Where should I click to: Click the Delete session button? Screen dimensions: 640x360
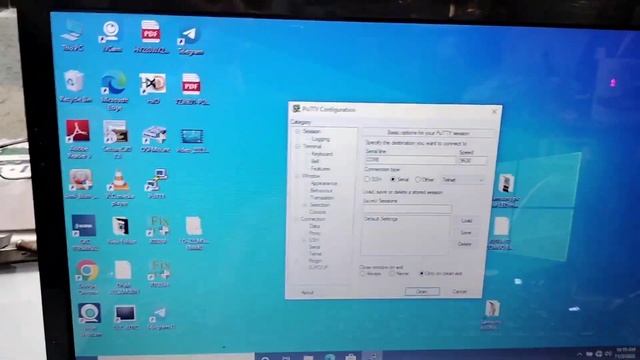(464, 244)
